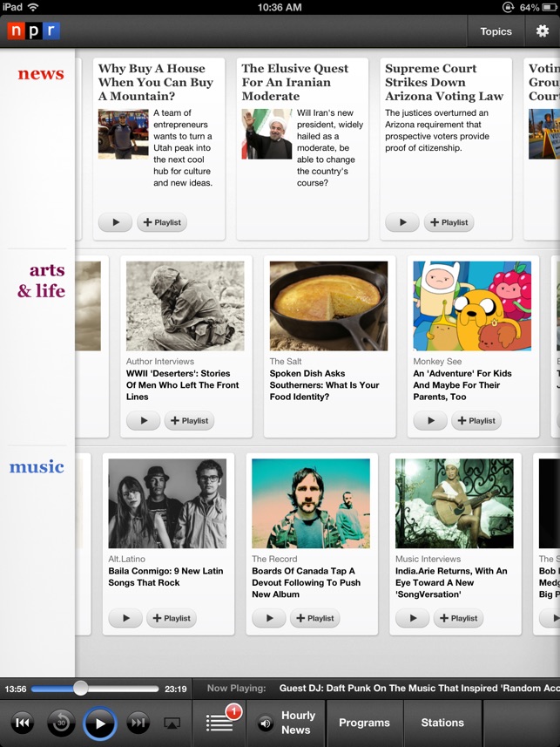The image size is (560, 747).
Task: Add Supreme Court story to Playlist
Action: (x=449, y=222)
